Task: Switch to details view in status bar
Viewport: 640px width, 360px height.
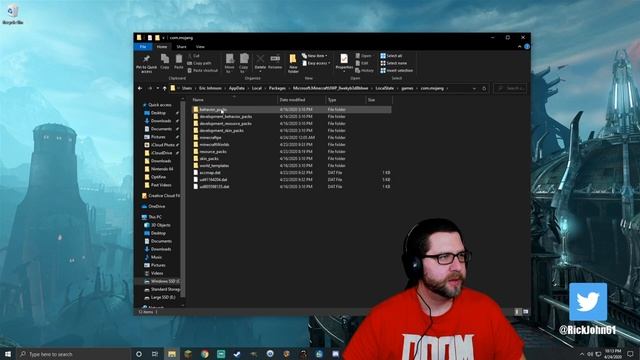Action: point(518,312)
